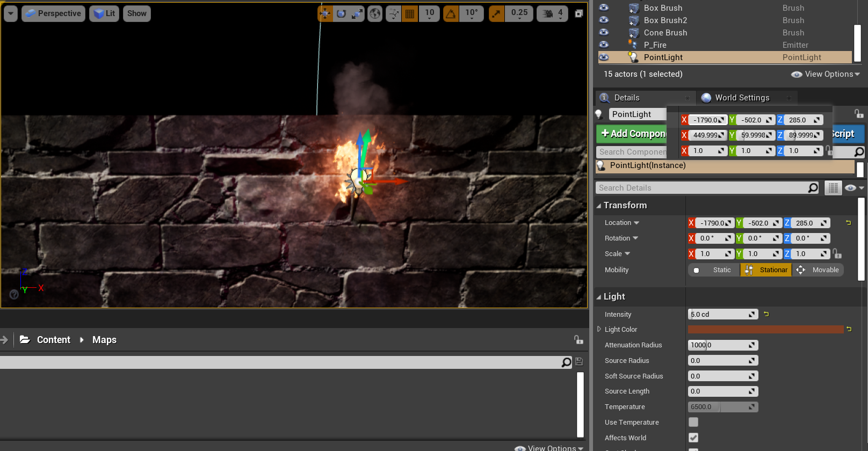Click the Search Details field
The image size is (868, 451).
(701, 188)
